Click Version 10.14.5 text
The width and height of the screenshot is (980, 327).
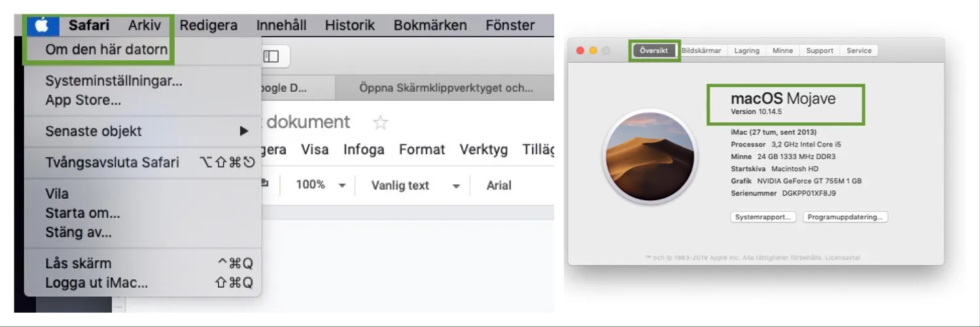756,112
